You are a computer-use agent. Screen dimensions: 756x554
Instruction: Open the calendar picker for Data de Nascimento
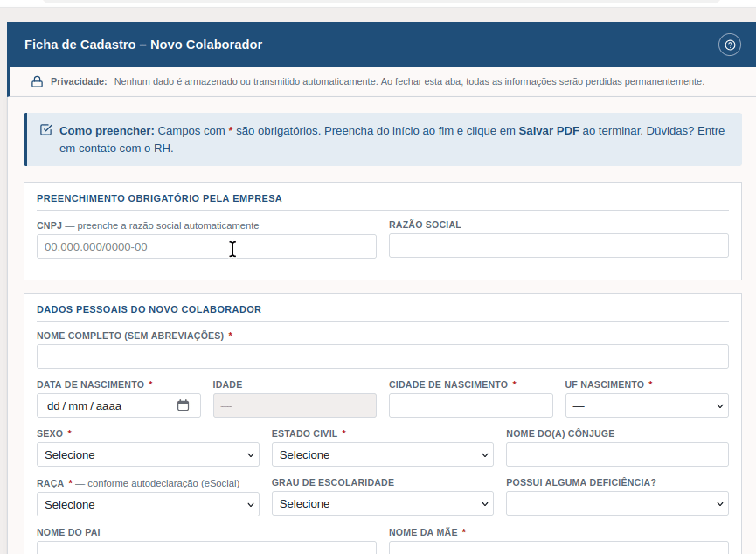tap(183, 405)
